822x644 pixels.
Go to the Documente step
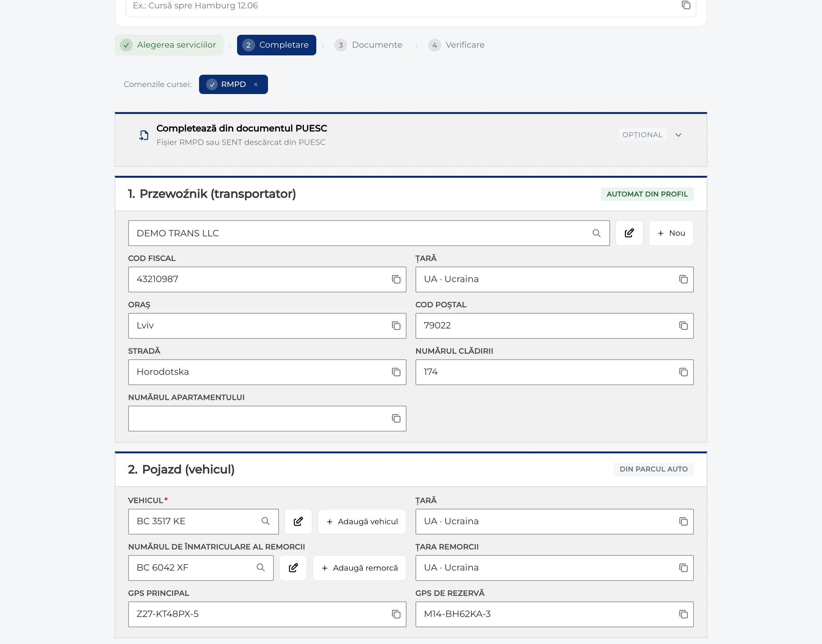click(368, 45)
